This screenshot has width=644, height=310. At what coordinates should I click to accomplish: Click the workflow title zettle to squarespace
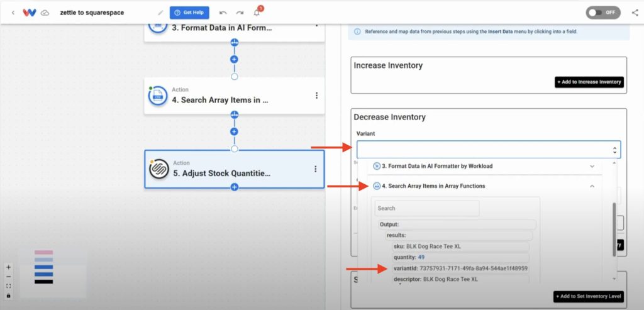[x=92, y=13]
